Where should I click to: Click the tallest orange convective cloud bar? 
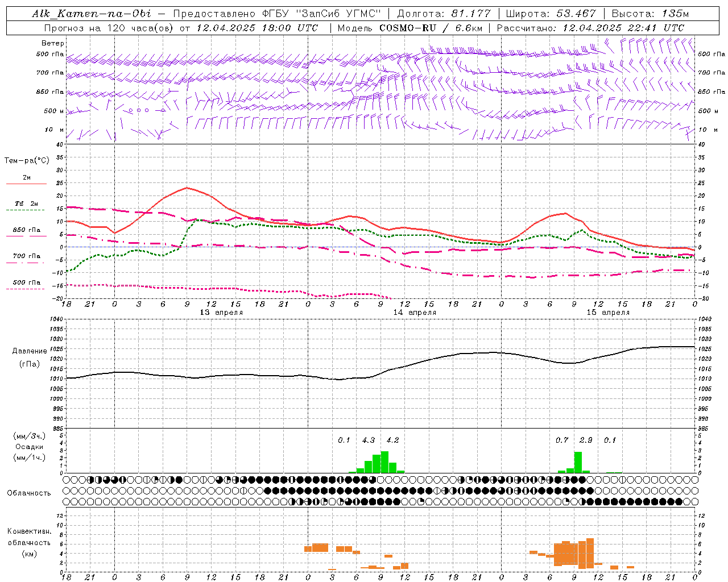[590, 552]
